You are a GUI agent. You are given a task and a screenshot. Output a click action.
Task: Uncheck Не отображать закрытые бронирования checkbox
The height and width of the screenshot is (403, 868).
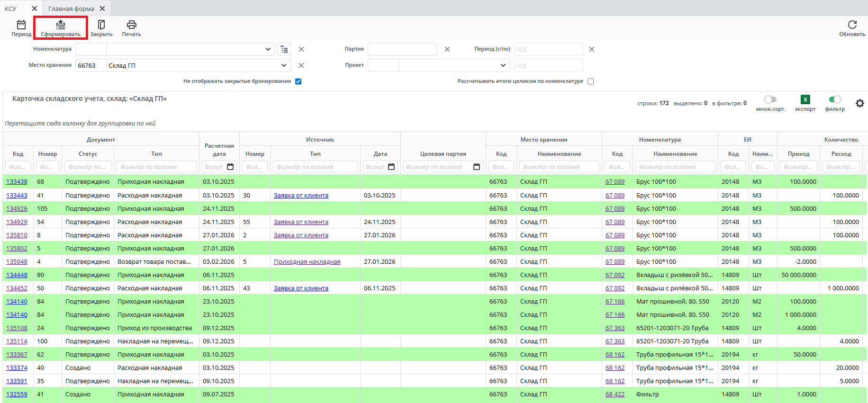298,81
